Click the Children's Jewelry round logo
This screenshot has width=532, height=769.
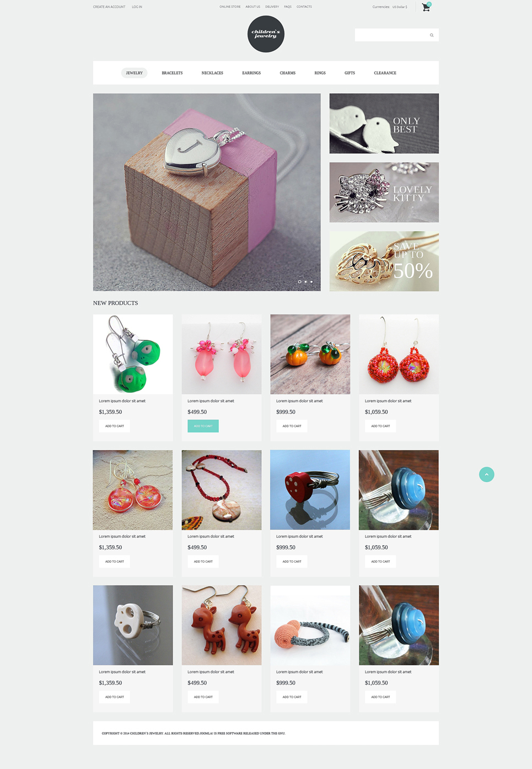[266, 34]
